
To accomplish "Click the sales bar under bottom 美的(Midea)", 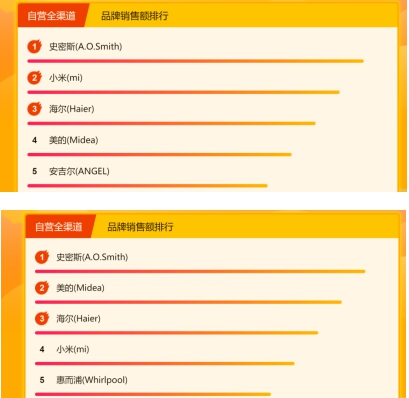I will 188,302.
